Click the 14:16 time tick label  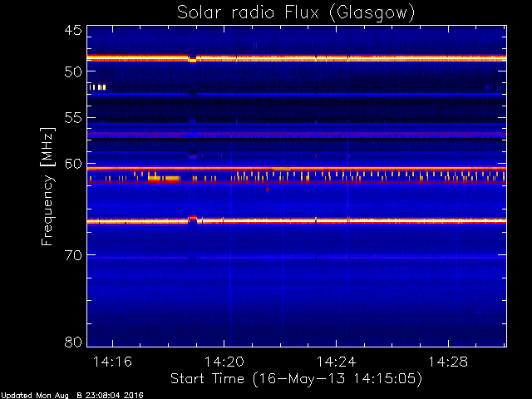click(x=112, y=362)
